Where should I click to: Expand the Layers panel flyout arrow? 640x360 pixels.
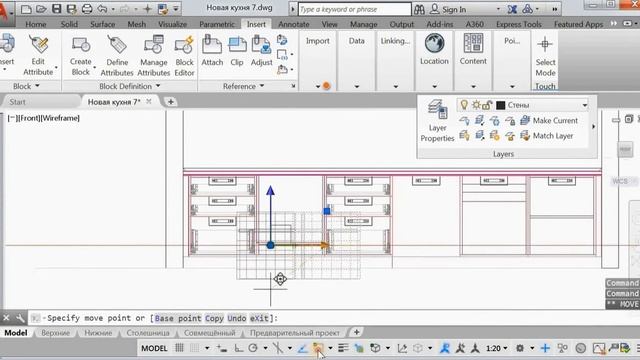pyautogui.click(x=593, y=127)
